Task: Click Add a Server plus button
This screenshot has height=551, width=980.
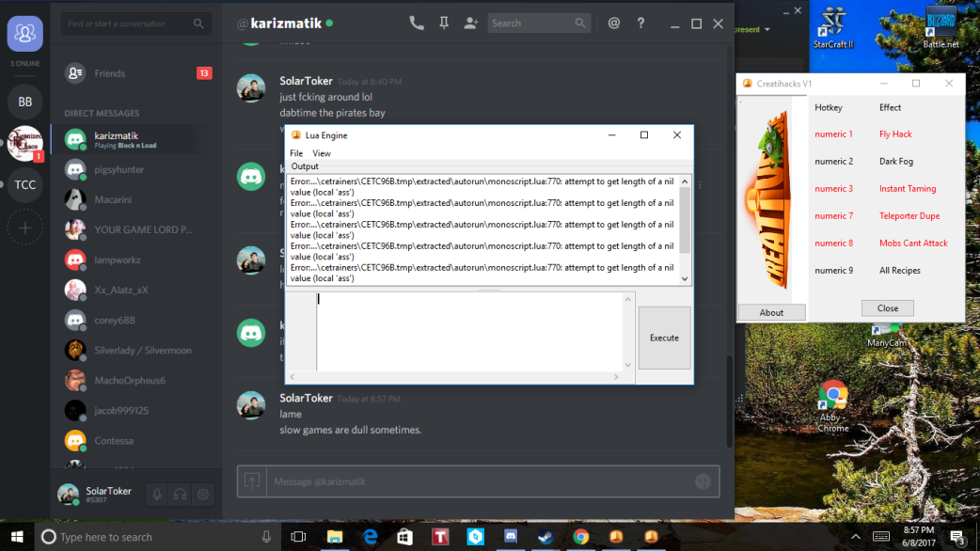Action: pyautogui.click(x=25, y=228)
